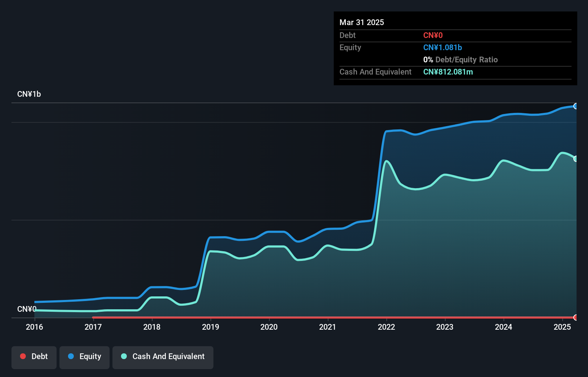Click the 0% Debt/Equity Ratio text
Image resolution: width=588 pixels, height=377 pixels.
click(x=461, y=59)
